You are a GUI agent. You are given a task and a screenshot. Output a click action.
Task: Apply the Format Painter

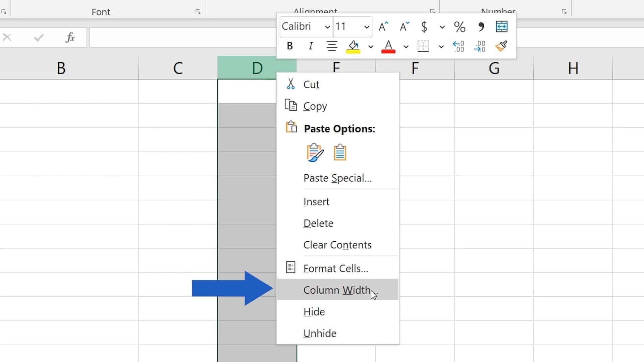(500, 46)
